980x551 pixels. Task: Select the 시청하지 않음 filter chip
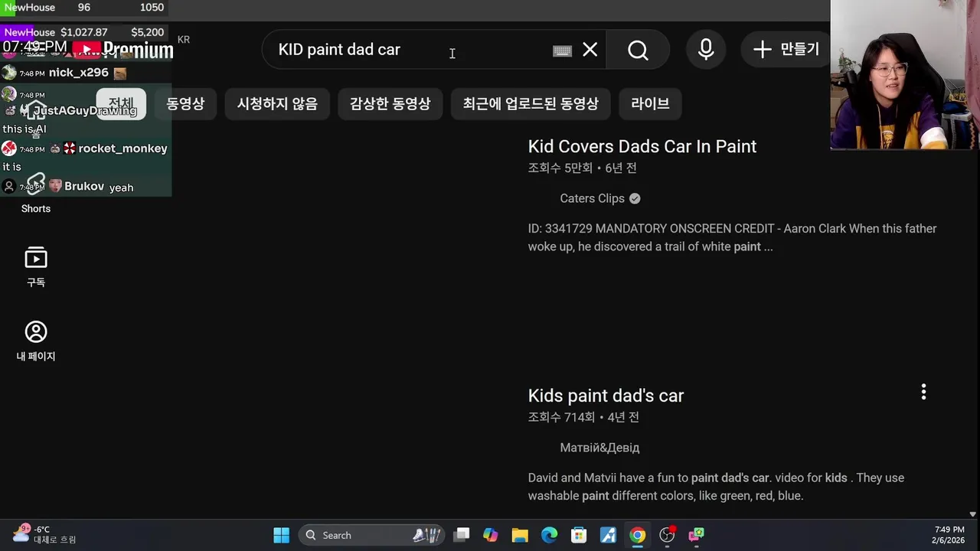[x=277, y=103]
